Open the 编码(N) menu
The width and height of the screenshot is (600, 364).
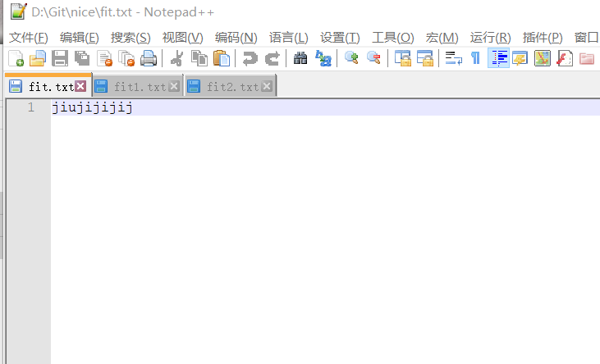236,38
